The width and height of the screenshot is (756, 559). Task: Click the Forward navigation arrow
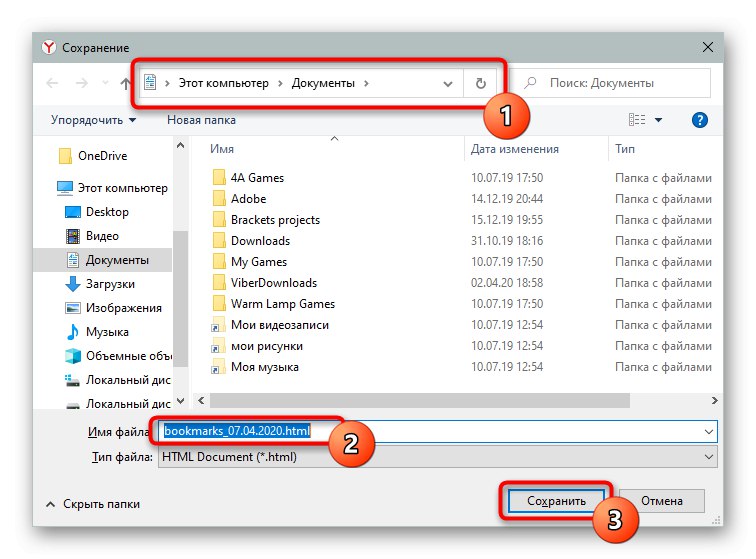81,83
